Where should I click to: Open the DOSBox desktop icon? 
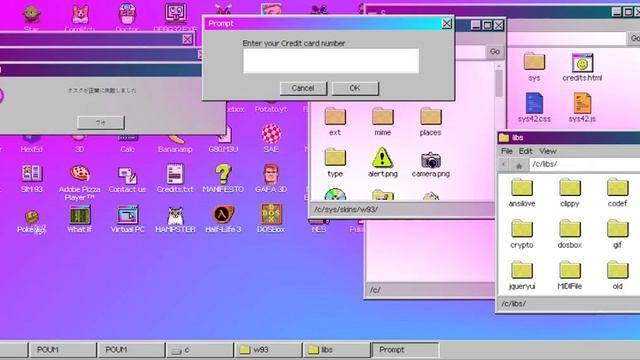(271, 219)
